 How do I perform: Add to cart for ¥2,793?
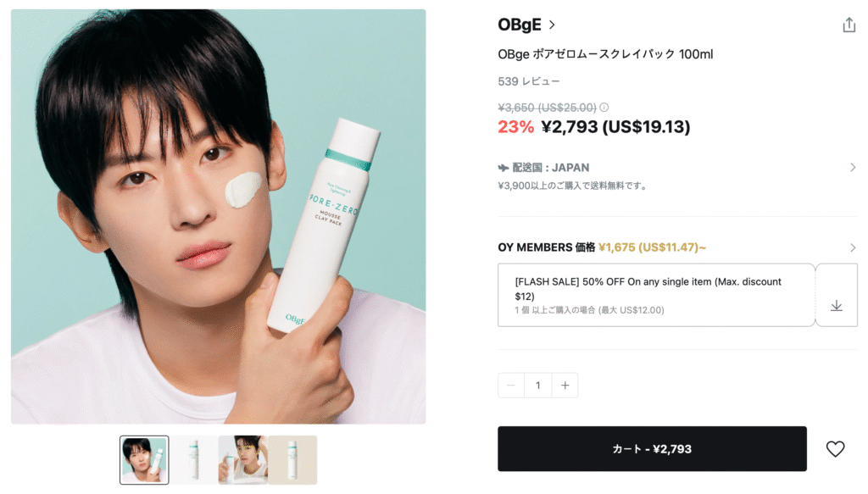(x=652, y=448)
